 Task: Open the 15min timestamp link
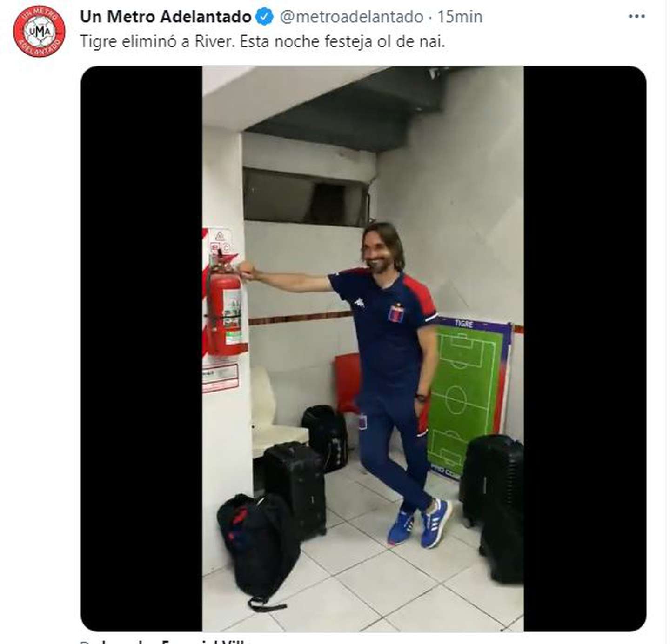coord(460,17)
